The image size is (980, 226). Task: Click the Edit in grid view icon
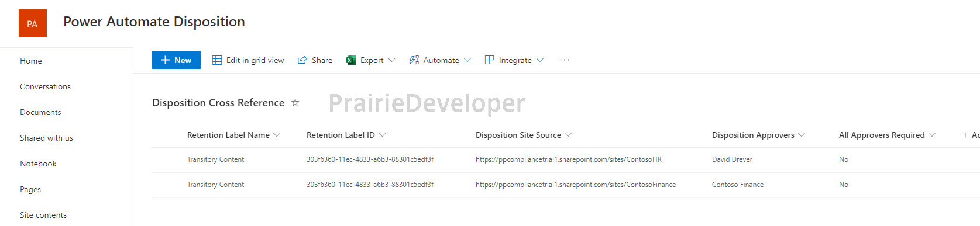pos(217,60)
